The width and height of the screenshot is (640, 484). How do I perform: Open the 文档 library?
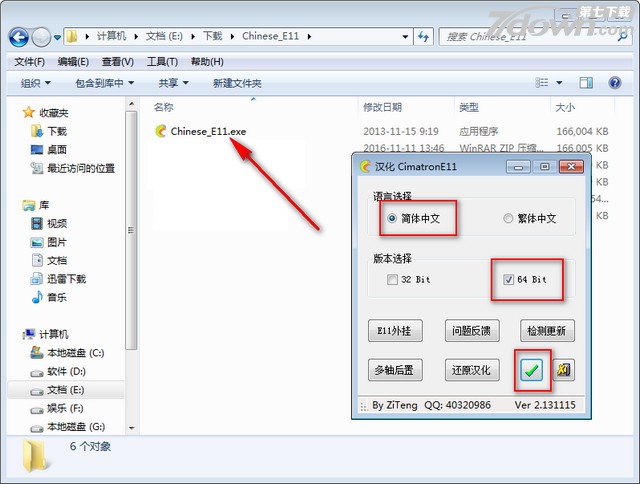point(49,260)
